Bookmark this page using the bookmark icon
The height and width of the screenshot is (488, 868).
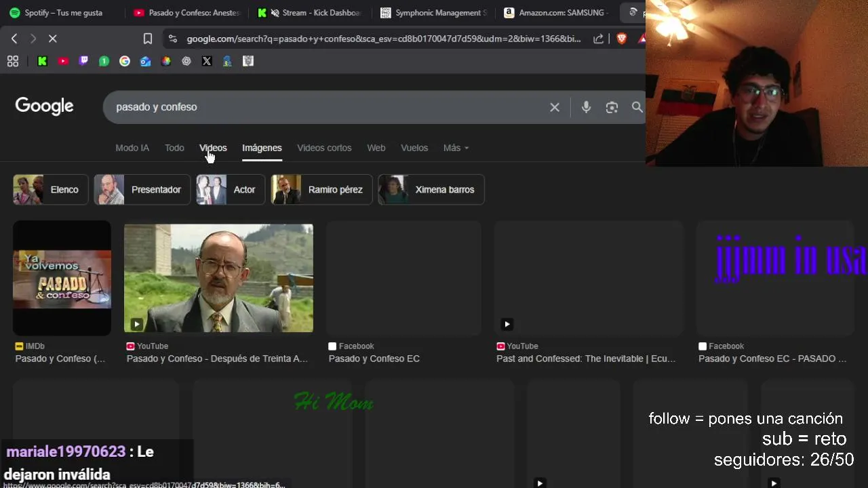[x=148, y=39]
